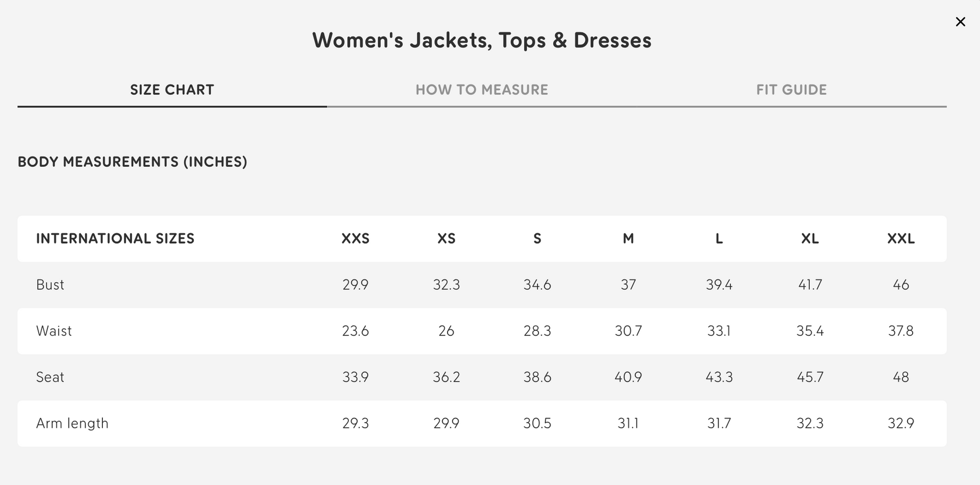Close the size chart dialog
The image size is (980, 485).
pyautogui.click(x=960, y=22)
